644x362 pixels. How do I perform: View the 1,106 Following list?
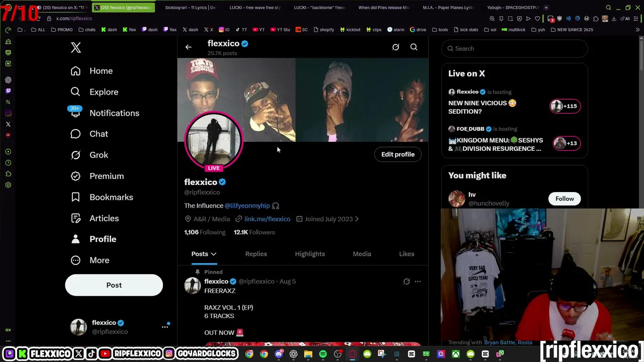click(205, 232)
